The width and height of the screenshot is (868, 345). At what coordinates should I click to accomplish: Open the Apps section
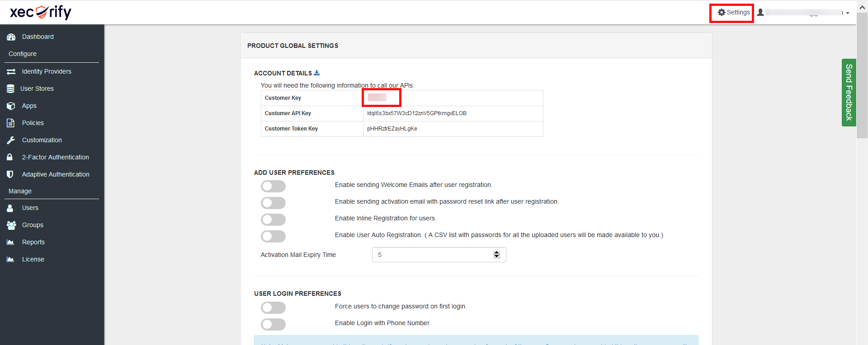tap(29, 106)
